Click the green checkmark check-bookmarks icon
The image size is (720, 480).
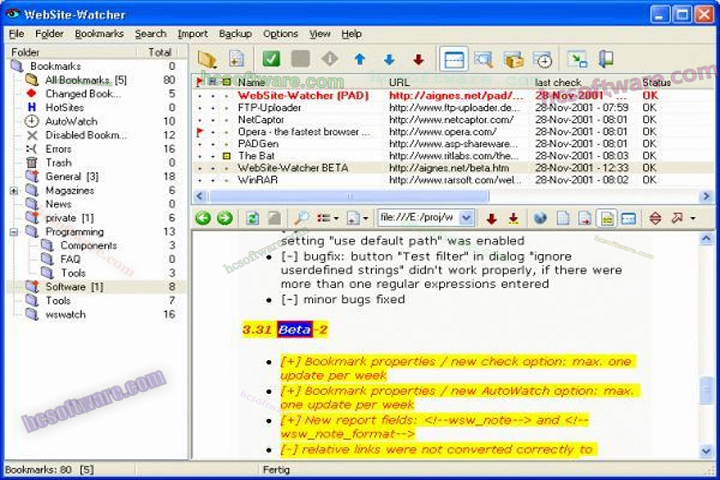271,59
